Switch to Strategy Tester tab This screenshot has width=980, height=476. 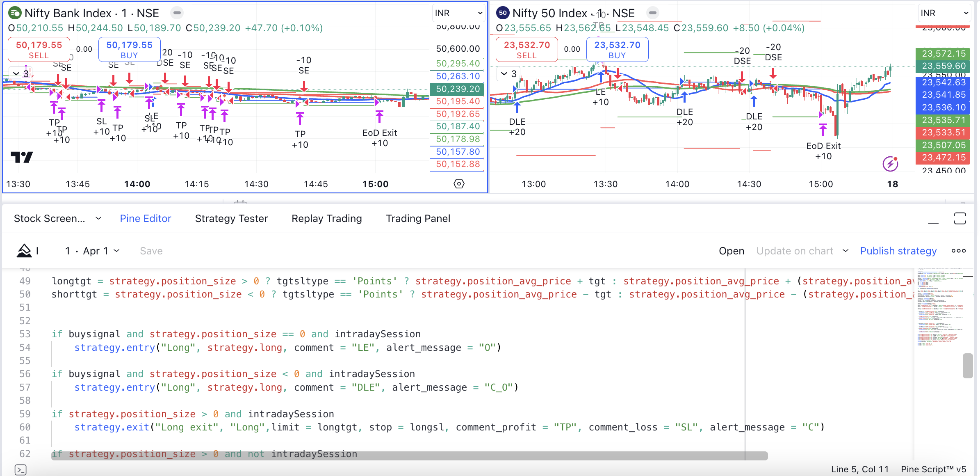point(231,219)
